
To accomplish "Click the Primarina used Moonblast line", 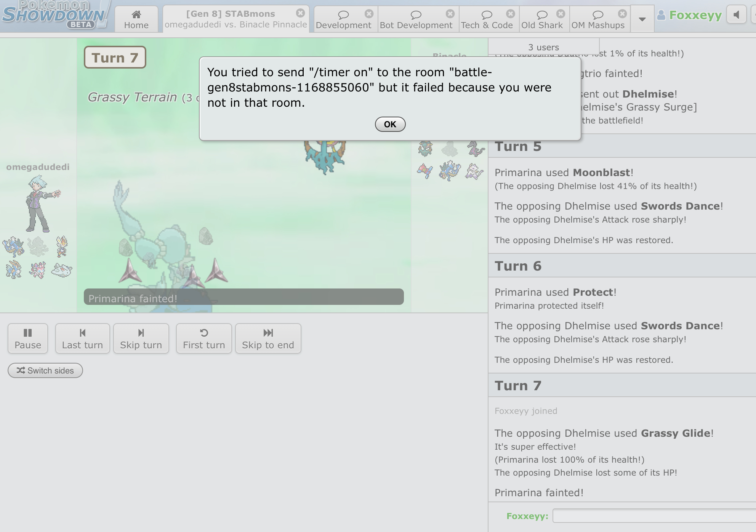I will click(x=564, y=173).
